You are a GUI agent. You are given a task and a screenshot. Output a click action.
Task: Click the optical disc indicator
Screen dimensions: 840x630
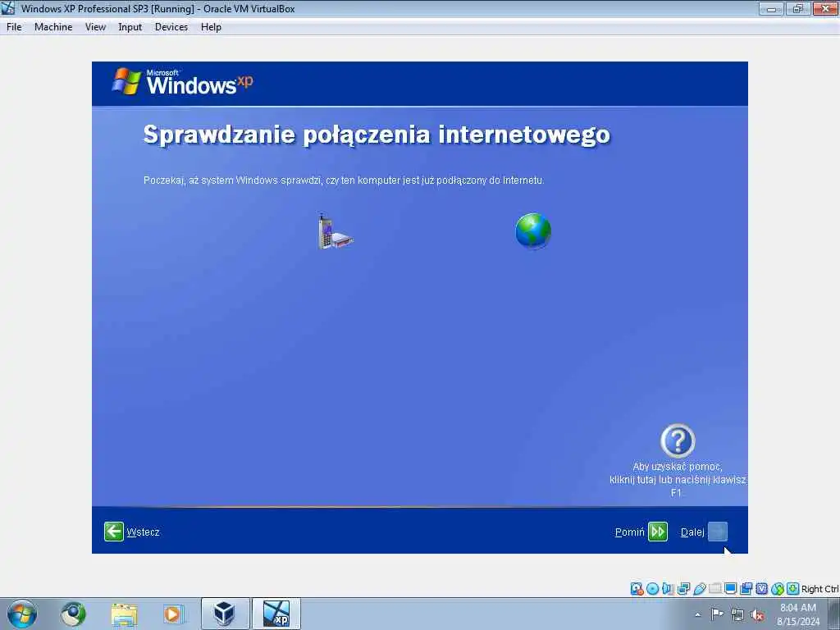652,589
